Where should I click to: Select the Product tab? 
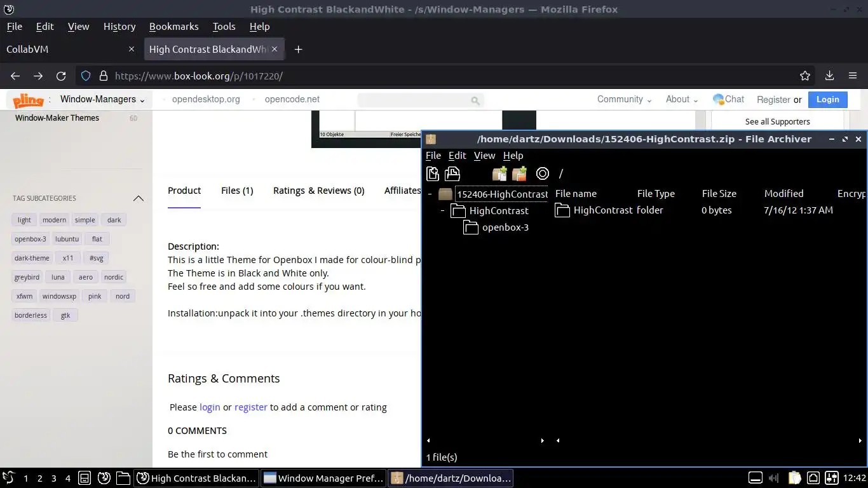tap(184, 190)
